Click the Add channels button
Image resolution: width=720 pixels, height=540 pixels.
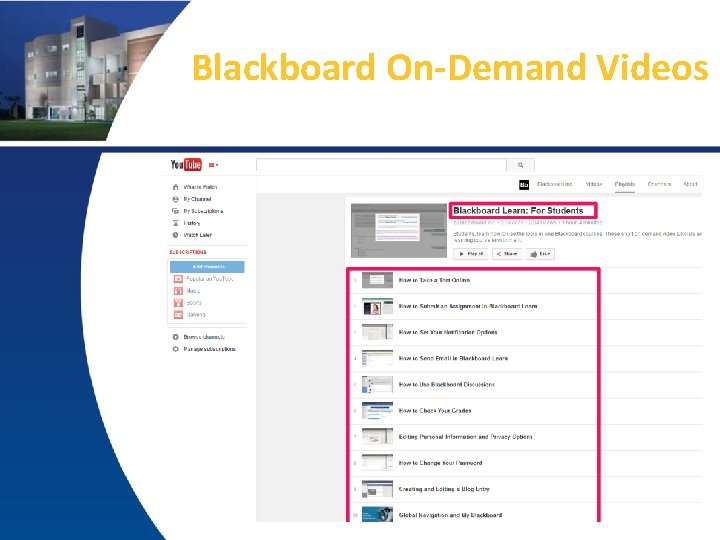point(207,267)
